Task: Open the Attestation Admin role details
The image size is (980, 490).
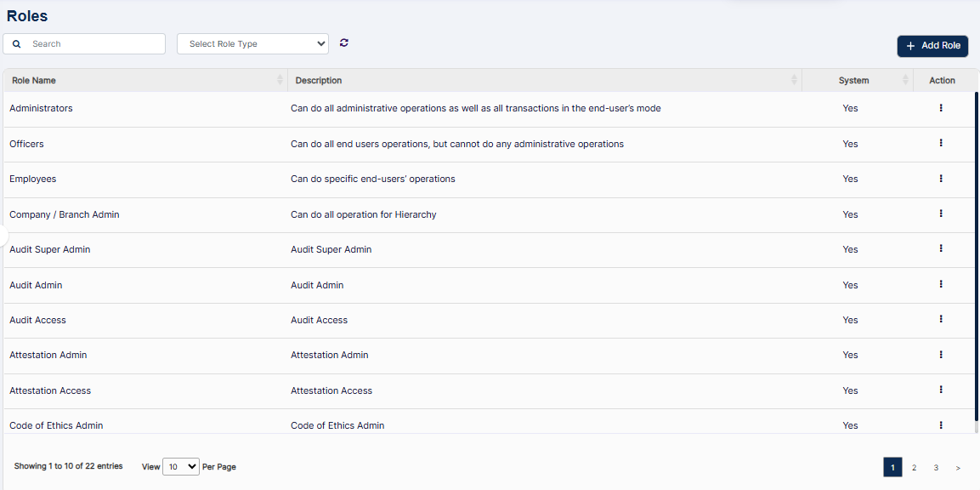Action: pos(48,355)
